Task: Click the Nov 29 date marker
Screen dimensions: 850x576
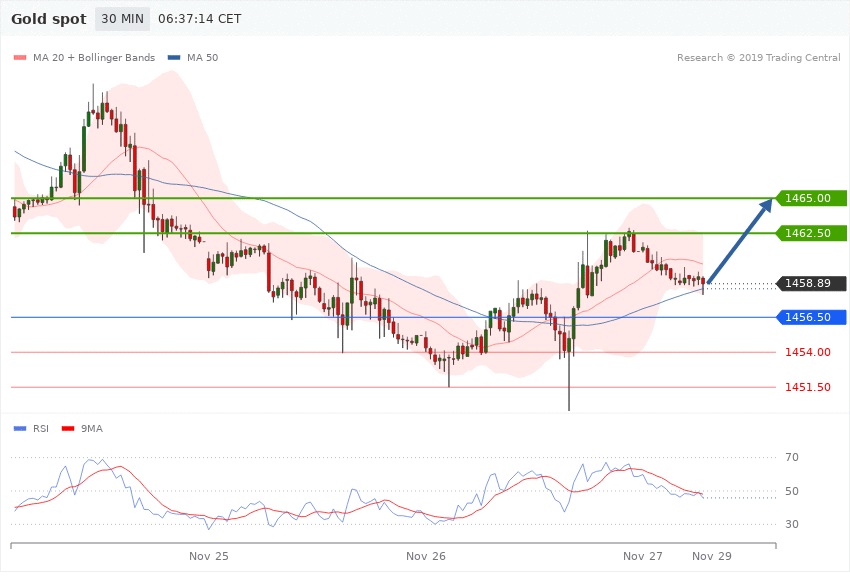Action: coord(711,555)
